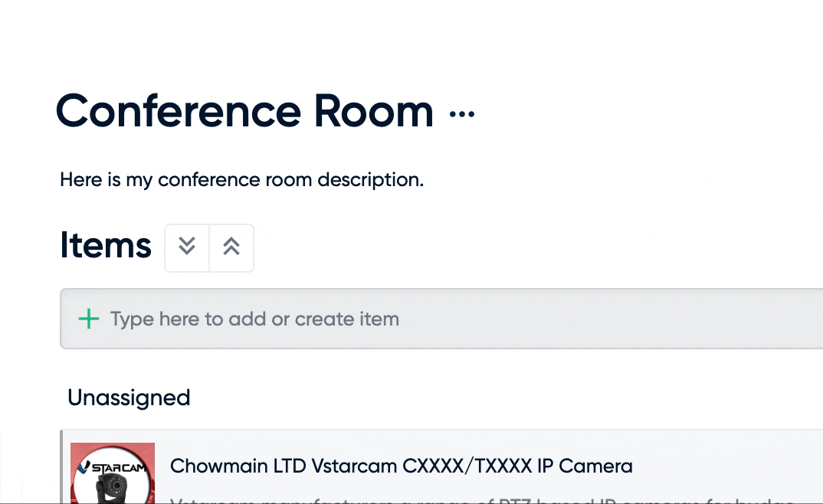Click the Items section heading
This screenshot has width=823, height=504.
click(x=106, y=245)
